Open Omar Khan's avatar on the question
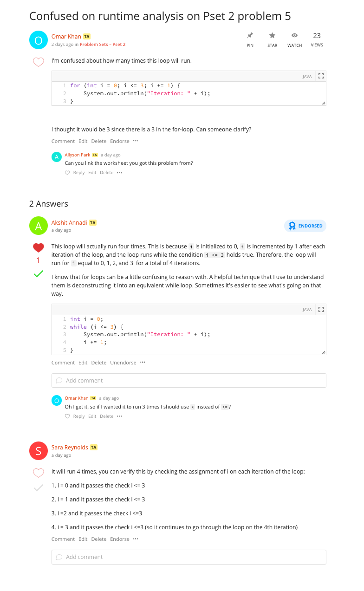Screen dimensions: 364x591 39,40
